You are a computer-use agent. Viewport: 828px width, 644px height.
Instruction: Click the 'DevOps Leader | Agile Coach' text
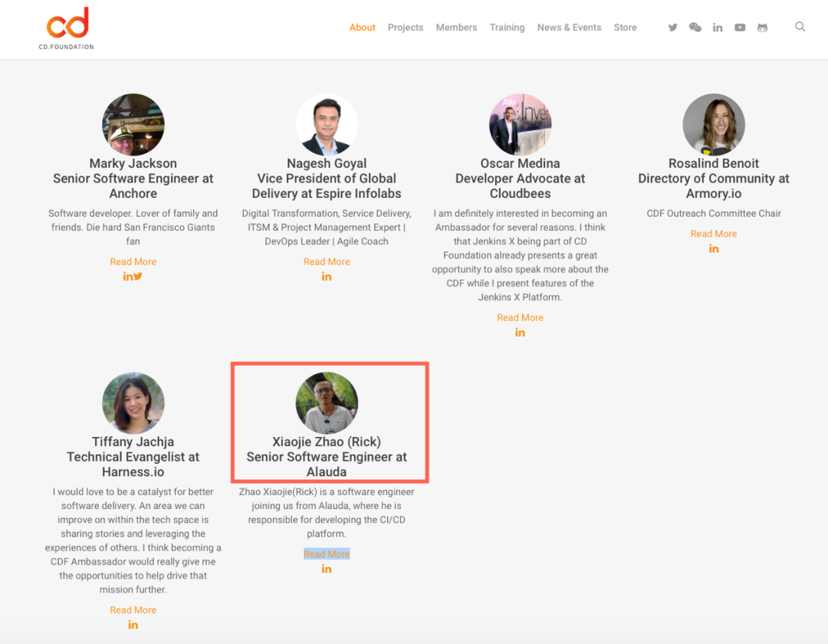327,242
